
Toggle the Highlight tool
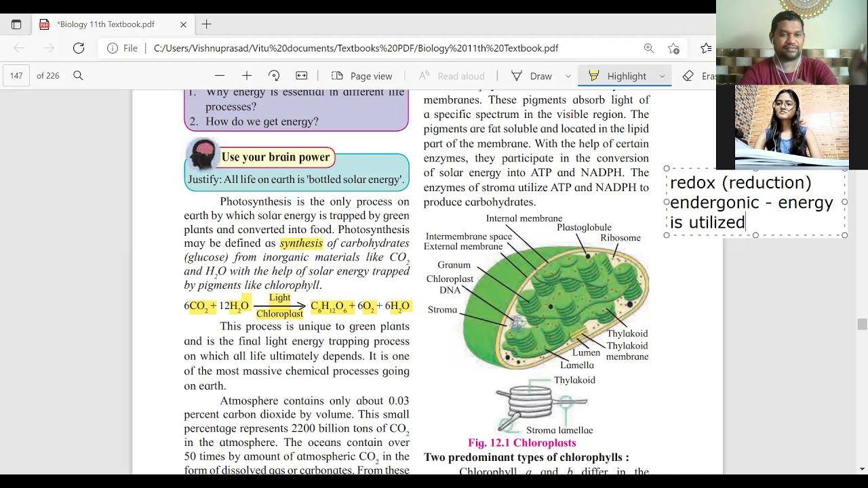point(617,76)
